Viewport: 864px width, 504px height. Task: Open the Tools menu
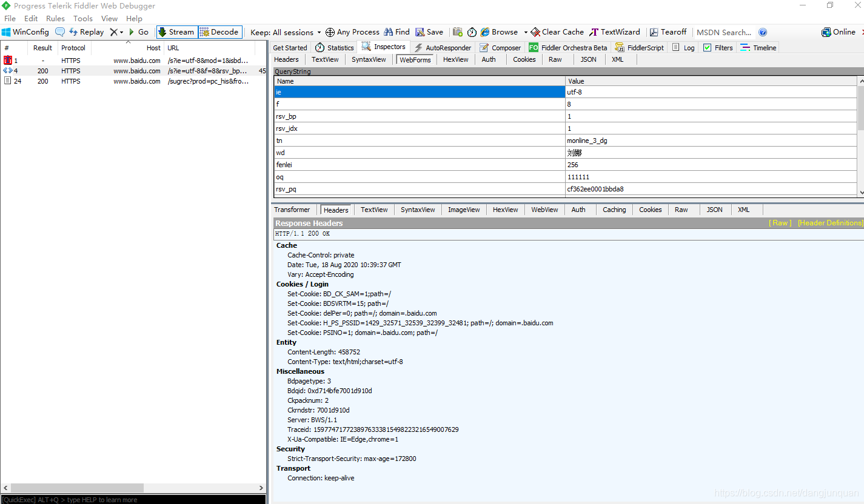(x=83, y=19)
